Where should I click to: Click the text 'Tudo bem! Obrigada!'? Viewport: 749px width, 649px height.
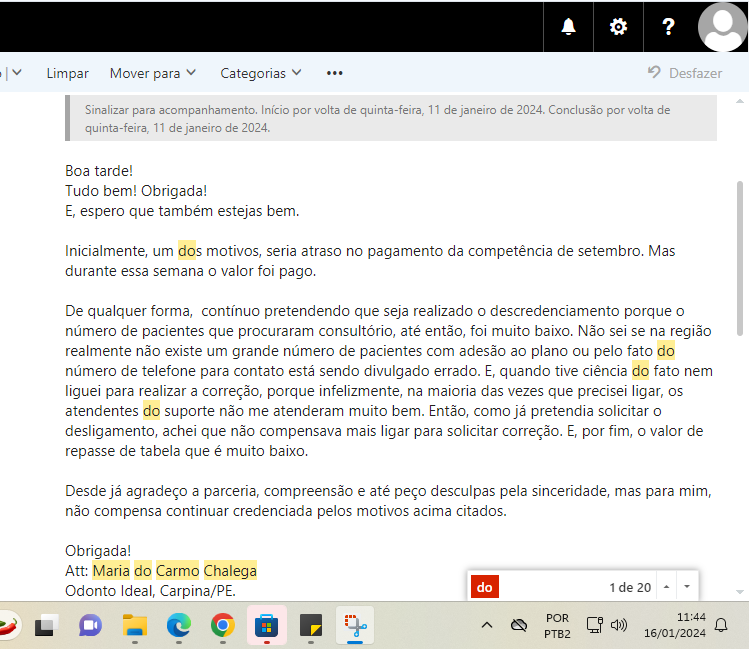tap(136, 191)
